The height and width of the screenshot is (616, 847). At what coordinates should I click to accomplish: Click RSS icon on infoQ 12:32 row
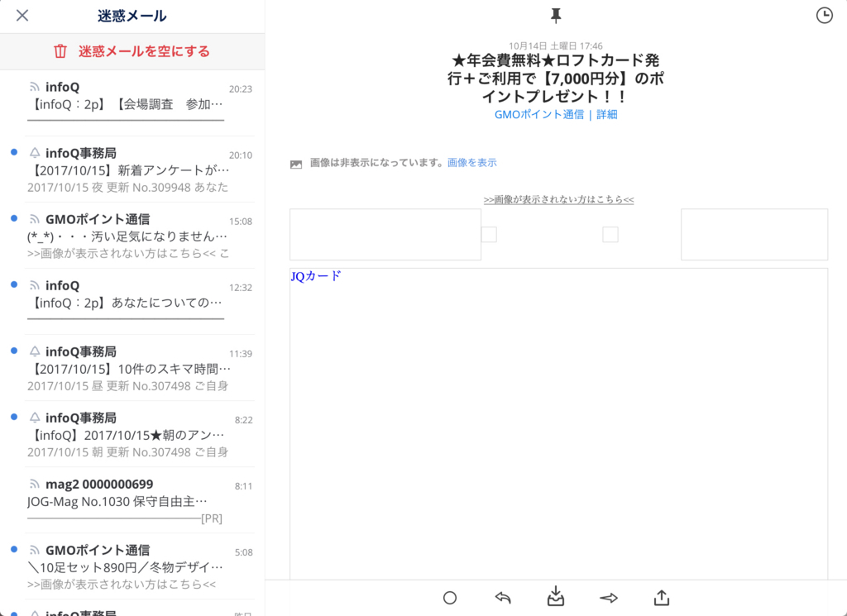35,285
